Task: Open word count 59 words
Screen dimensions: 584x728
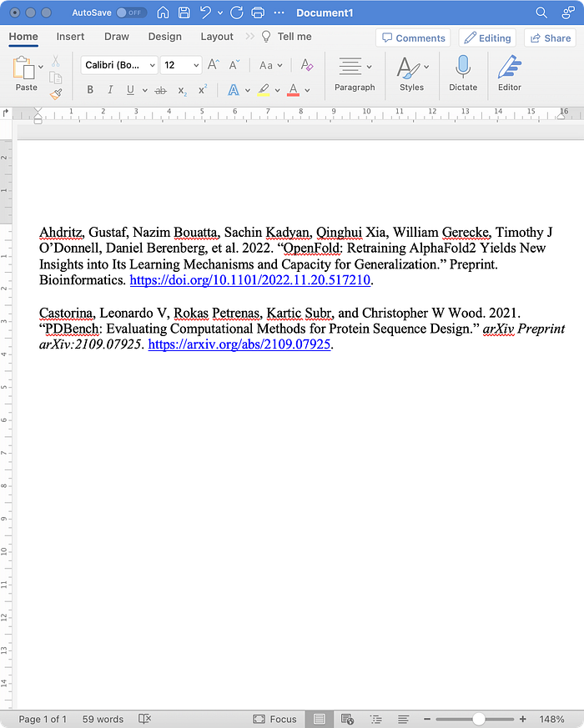Action: (103, 719)
